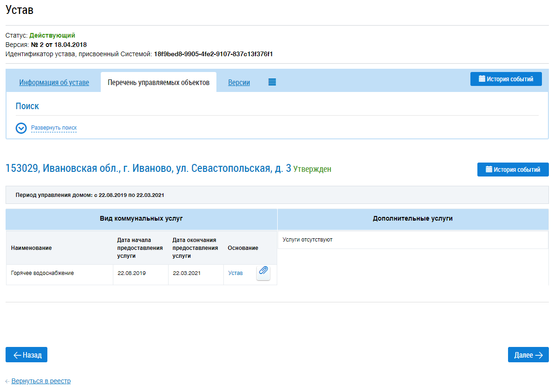Go back with the 'Назад' button
The height and width of the screenshot is (392, 554).
coord(26,355)
